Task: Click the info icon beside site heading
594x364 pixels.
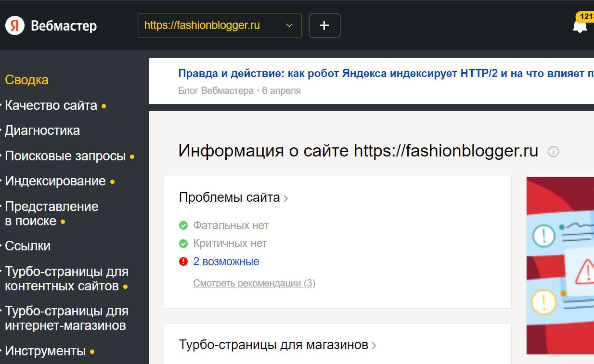Action: coord(554,152)
